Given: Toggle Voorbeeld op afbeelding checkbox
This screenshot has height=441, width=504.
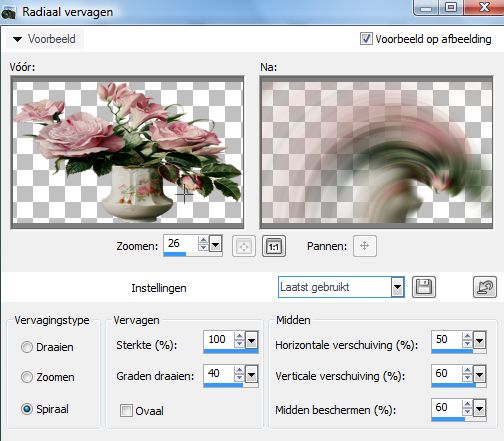Looking at the screenshot, I should (x=366, y=39).
